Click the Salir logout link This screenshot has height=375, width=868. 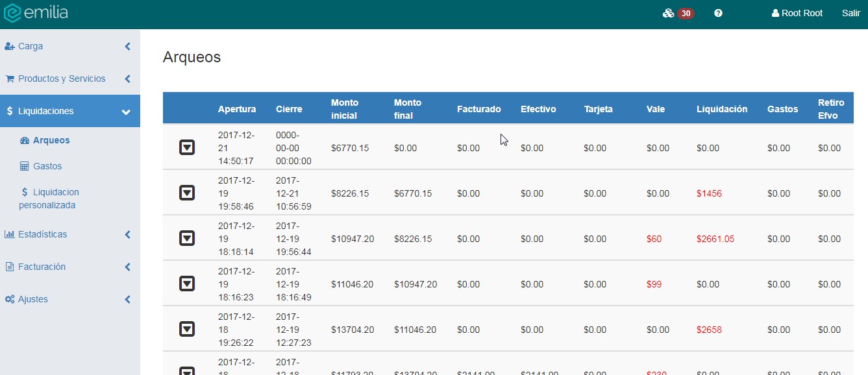(850, 14)
